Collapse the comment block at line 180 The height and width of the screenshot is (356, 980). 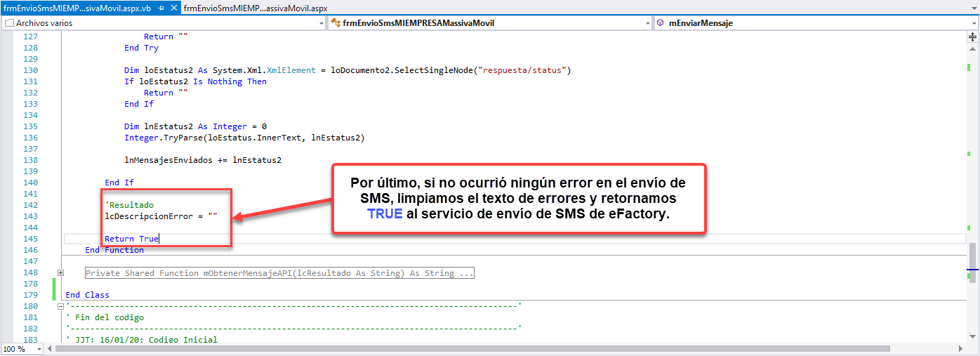click(60, 306)
